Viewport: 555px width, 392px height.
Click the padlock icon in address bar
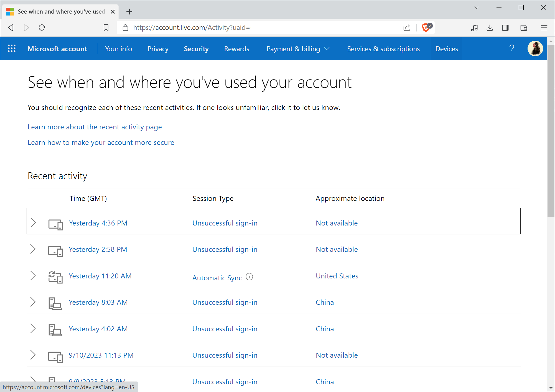point(125,27)
